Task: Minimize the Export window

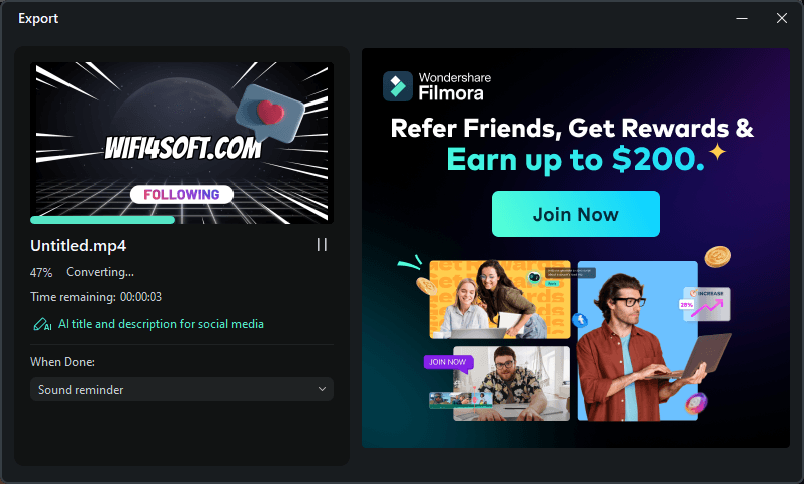Action: point(742,18)
